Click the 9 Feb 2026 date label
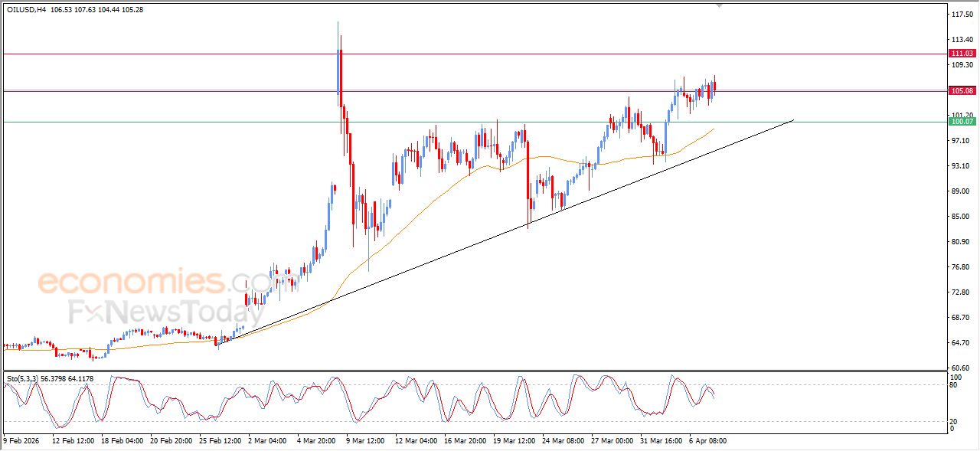 22,441
